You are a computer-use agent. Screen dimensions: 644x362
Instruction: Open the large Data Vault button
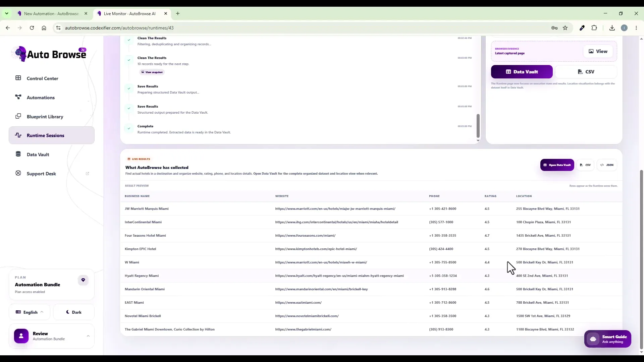[x=522, y=72]
